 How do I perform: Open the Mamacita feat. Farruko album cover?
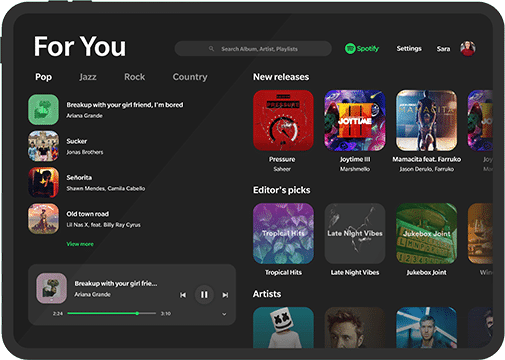tap(426, 120)
